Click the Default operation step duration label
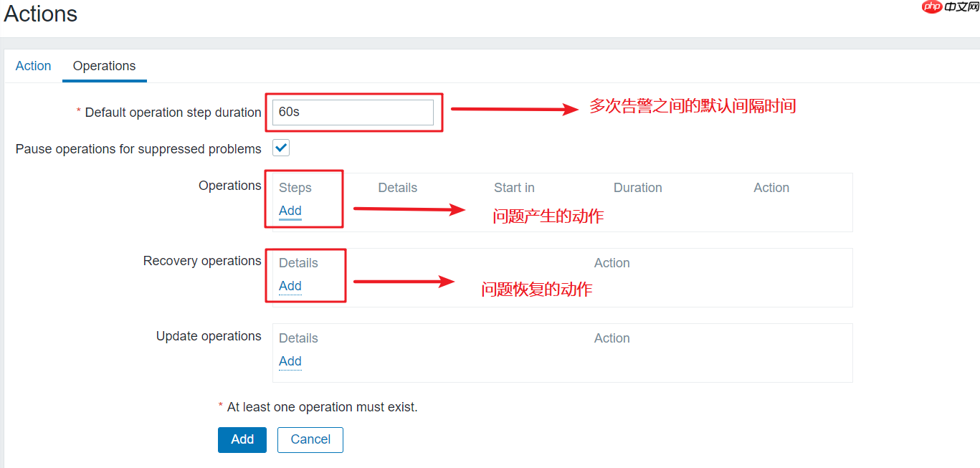Viewport: 980px width, 468px height. [x=173, y=113]
